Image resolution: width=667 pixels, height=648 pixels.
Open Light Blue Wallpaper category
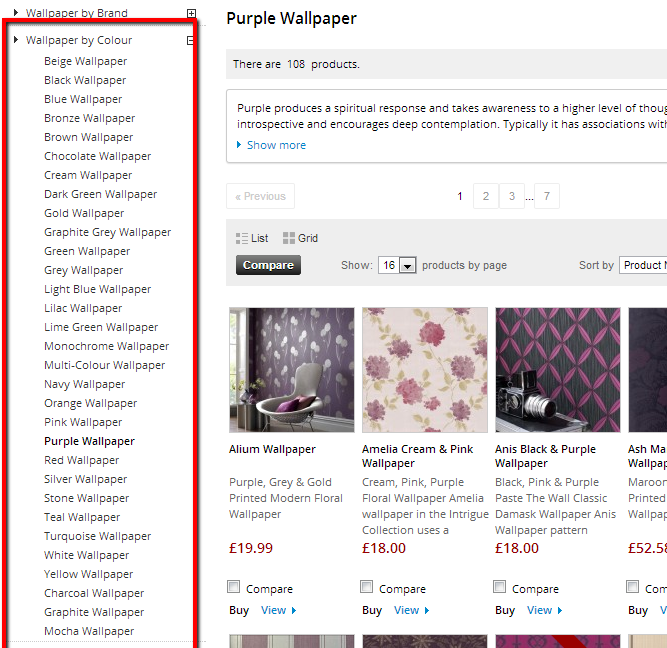[x=97, y=289]
